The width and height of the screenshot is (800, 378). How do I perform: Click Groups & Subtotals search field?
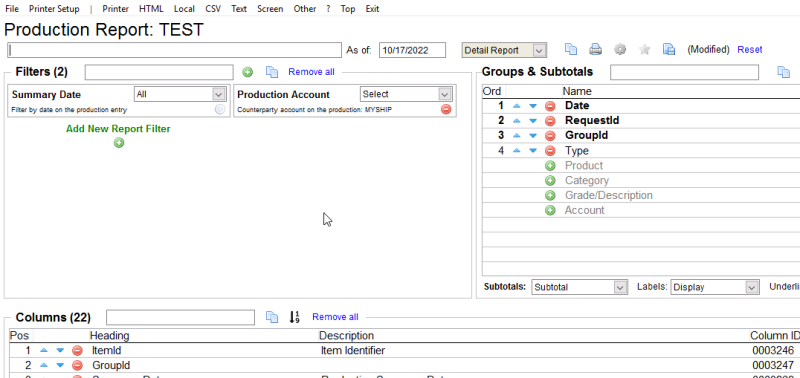click(684, 72)
